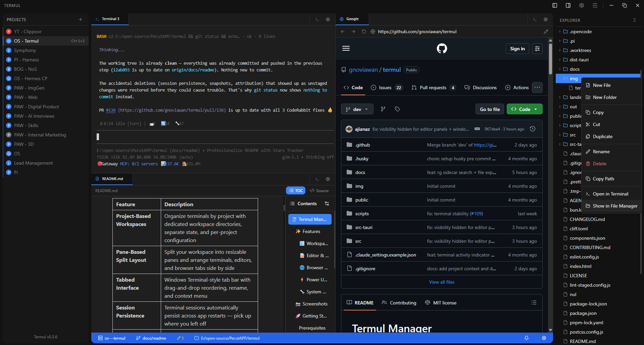This screenshot has height=345, width=644.
Task: Add a new project with plus icon
Action: [81, 19]
